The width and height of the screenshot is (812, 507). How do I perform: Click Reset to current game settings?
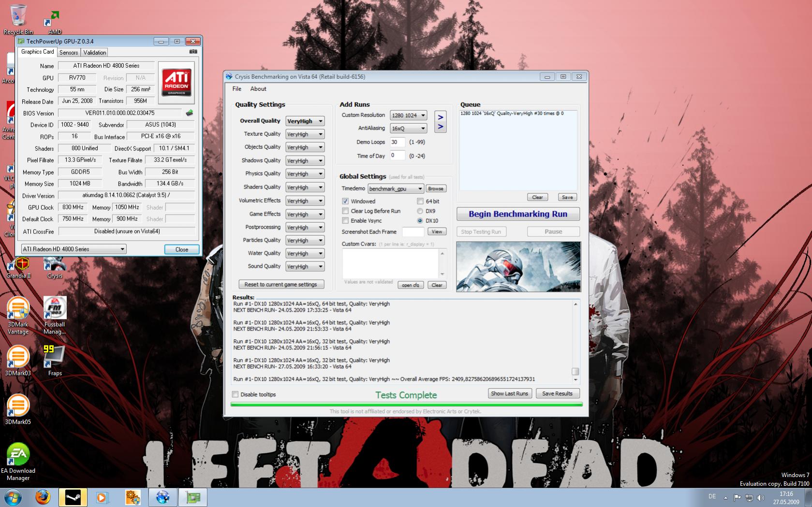(281, 285)
